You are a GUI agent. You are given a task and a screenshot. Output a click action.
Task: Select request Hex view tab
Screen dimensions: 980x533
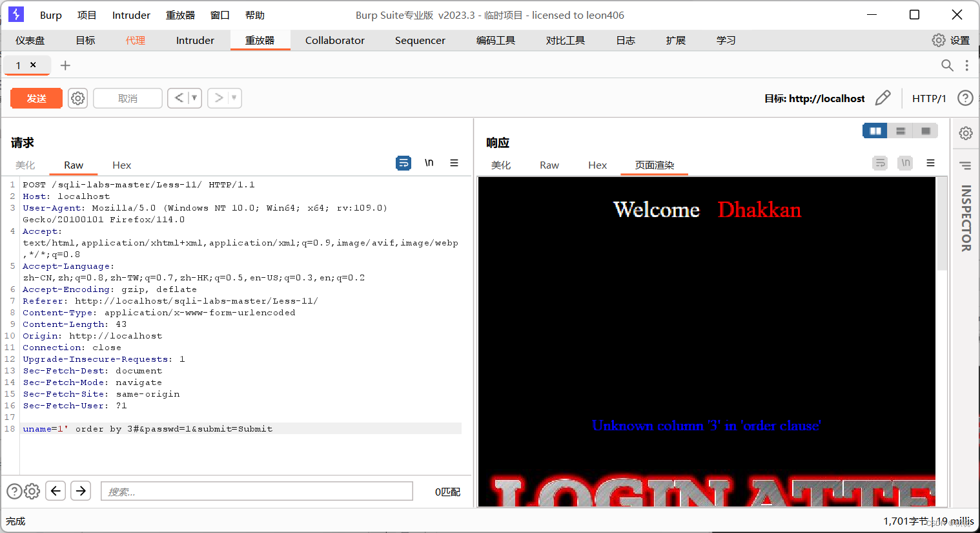point(121,165)
